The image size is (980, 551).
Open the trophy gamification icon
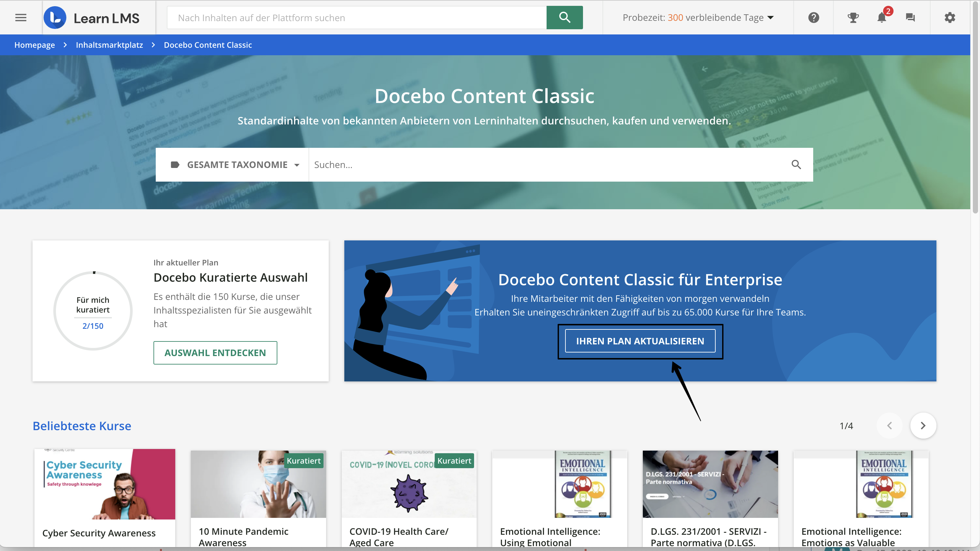pyautogui.click(x=853, y=18)
